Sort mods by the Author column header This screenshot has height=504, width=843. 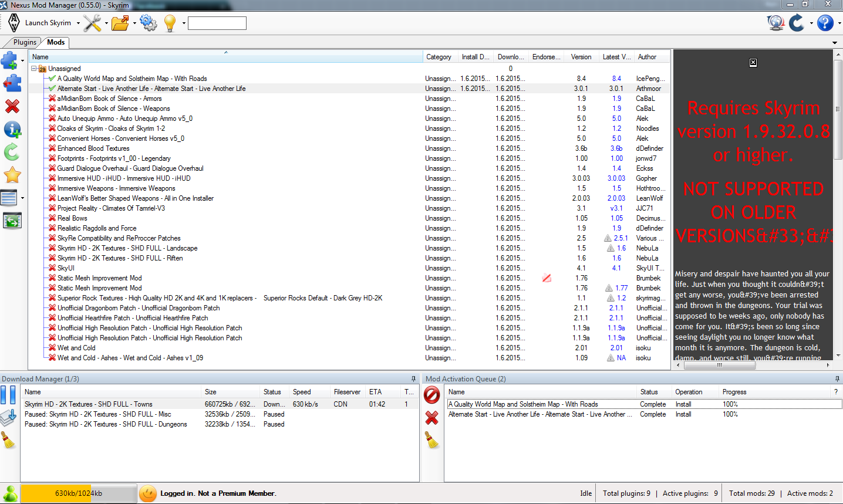(x=652, y=57)
